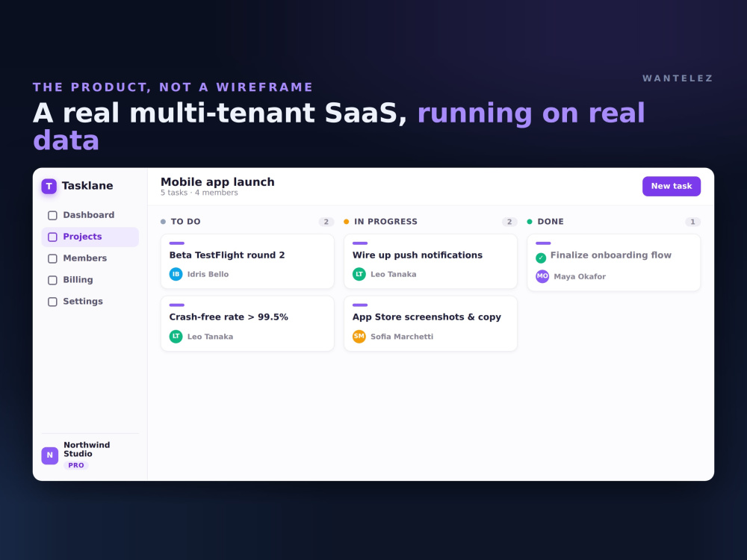The width and height of the screenshot is (747, 560).
Task: Click purple label on push notifications card
Action: pos(360,243)
